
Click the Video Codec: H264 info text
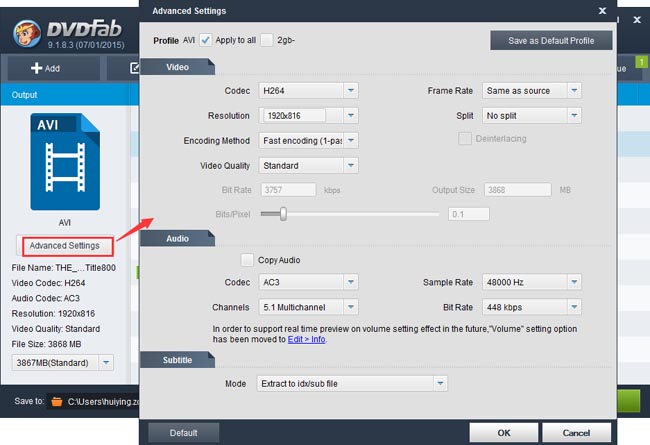tap(49, 283)
